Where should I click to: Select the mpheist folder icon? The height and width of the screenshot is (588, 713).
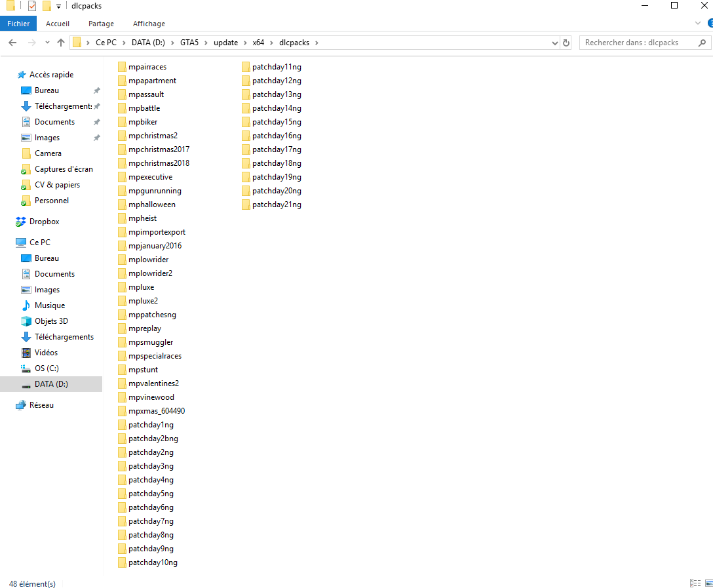(x=121, y=219)
